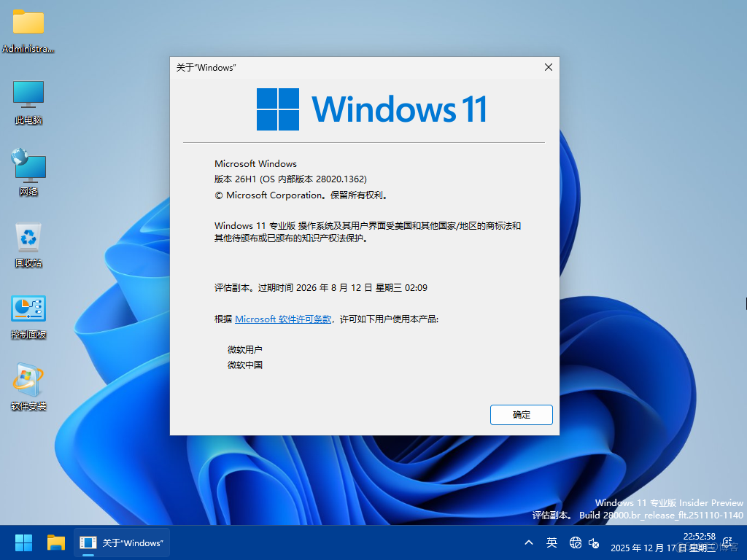
Task: Toggle do-not-disturb mode in the system tray
Action: click(x=727, y=542)
